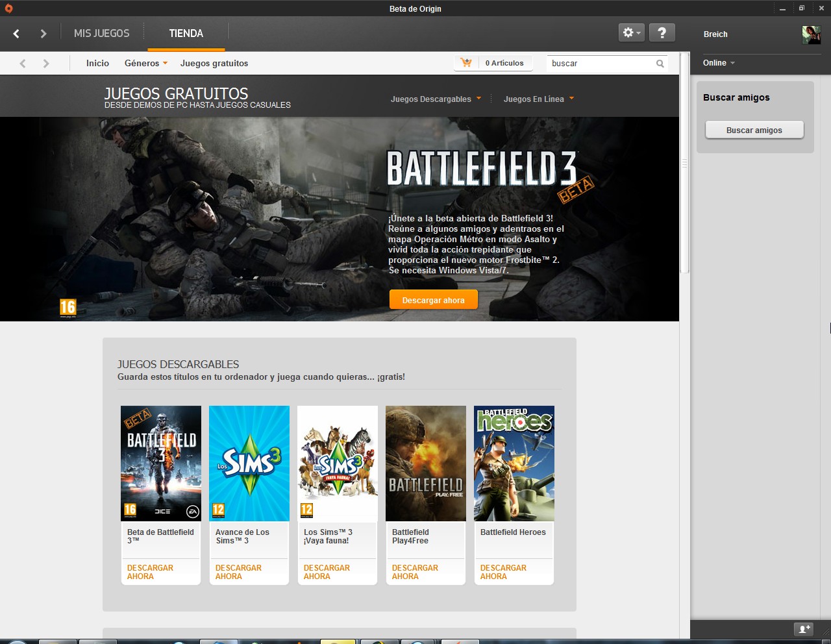Open the help question mark button
Screen dimensions: 831x644
pos(662,32)
